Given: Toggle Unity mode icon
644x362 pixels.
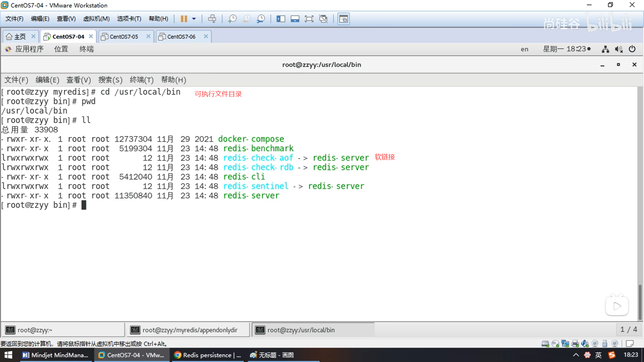Looking at the screenshot, I should pyautogui.click(x=323, y=19).
